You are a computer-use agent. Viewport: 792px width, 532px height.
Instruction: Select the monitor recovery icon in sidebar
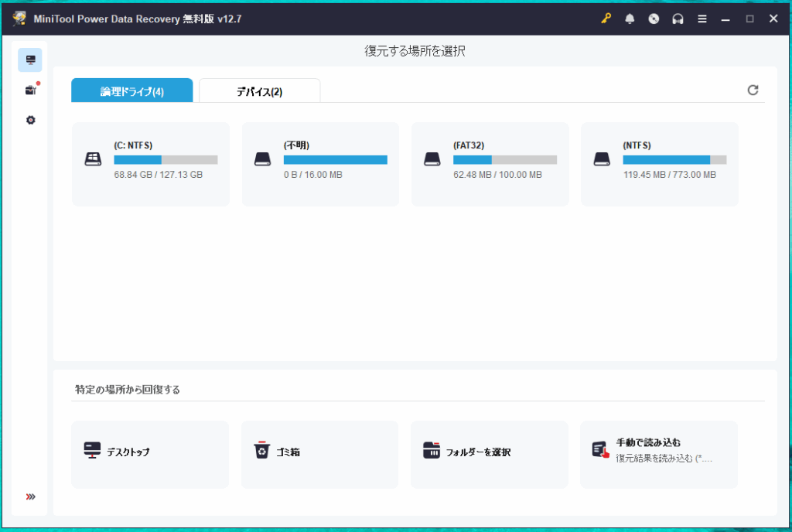(x=30, y=60)
